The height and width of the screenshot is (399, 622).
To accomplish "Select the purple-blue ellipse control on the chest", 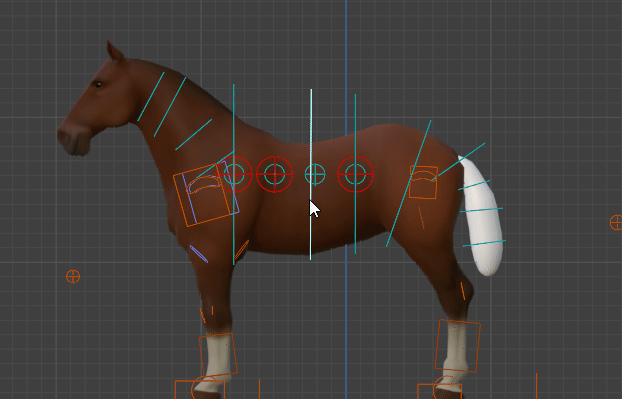I will pyautogui.click(x=199, y=254).
